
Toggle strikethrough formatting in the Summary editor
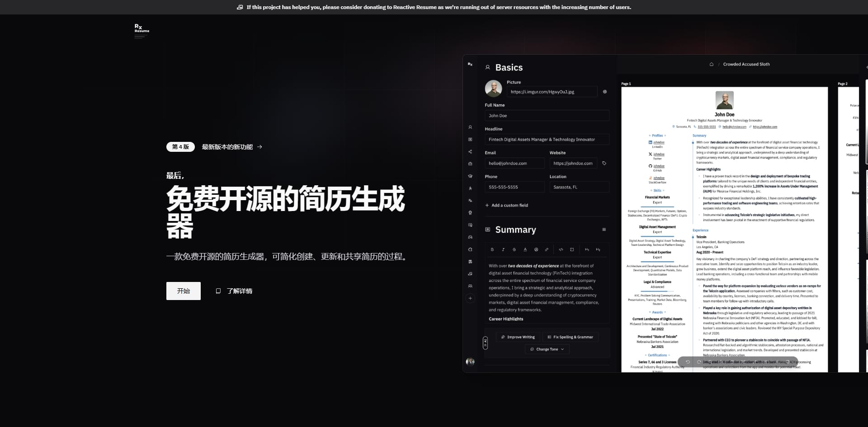click(514, 249)
